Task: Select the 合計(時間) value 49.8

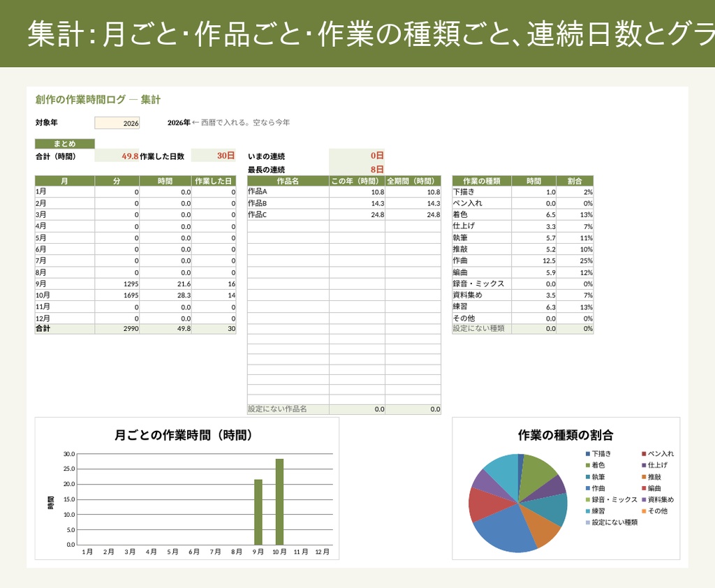Action: (117, 156)
